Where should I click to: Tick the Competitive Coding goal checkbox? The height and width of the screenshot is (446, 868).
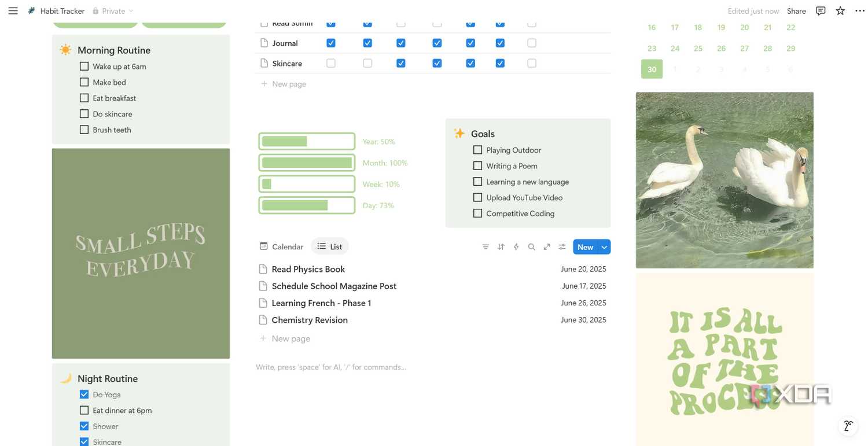(x=477, y=213)
